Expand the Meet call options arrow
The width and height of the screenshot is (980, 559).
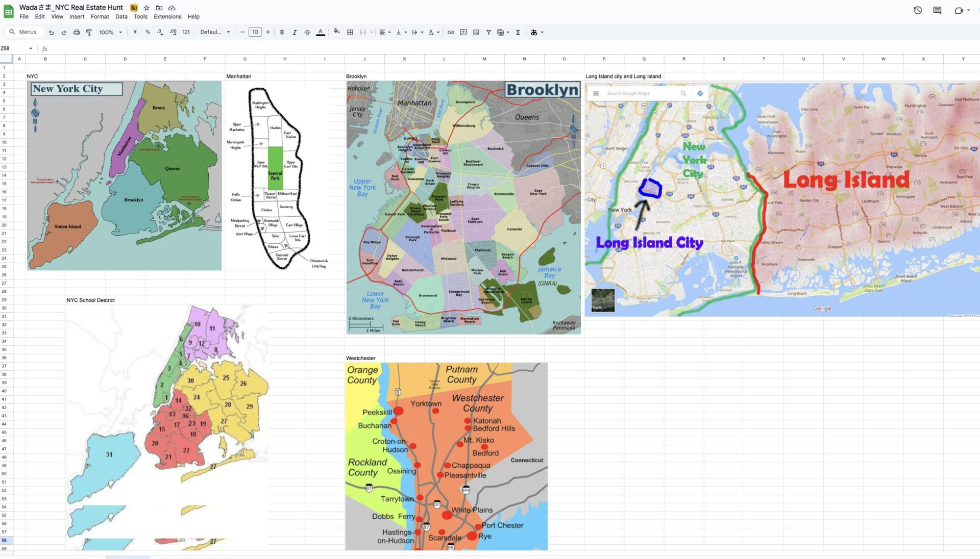(968, 10)
